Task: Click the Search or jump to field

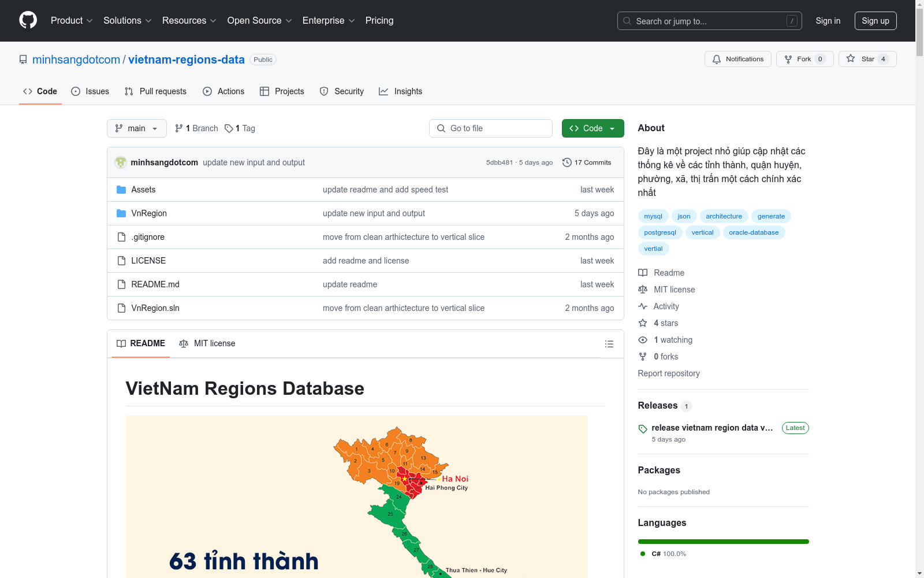Action: click(x=709, y=21)
